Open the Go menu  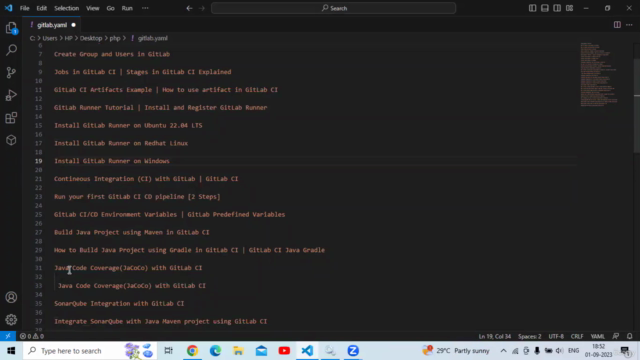pos(110,8)
